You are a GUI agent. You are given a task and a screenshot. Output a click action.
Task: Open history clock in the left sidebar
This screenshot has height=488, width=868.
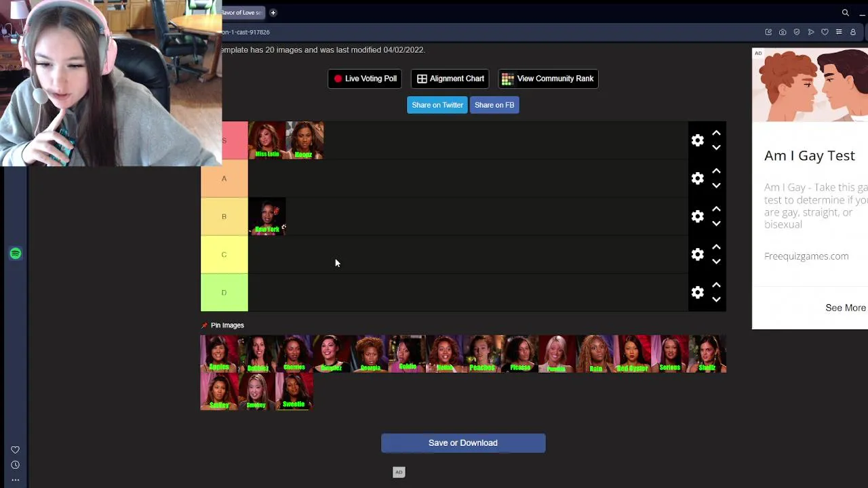pyautogui.click(x=15, y=465)
